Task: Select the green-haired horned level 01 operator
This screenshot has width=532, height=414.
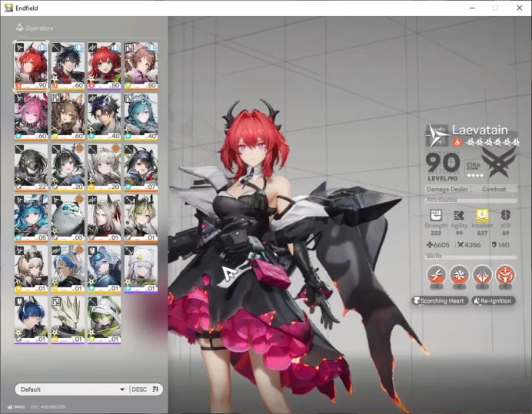Action: (141, 218)
